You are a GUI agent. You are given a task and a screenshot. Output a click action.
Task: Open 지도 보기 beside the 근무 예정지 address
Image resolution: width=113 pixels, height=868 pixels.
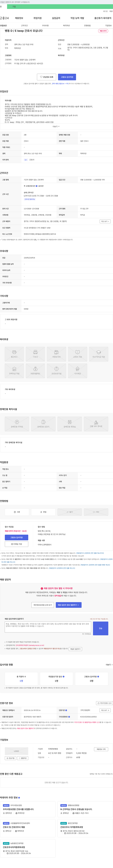pos(105,221)
